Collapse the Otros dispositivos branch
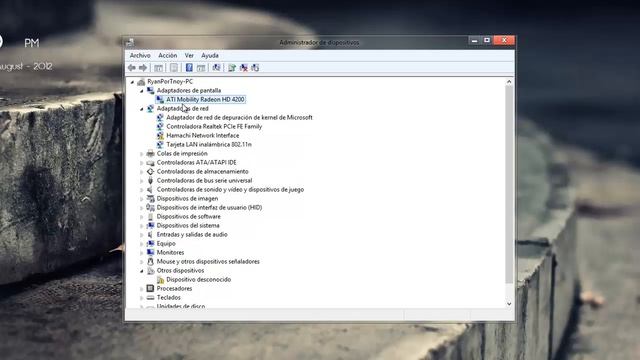 tap(142, 271)
